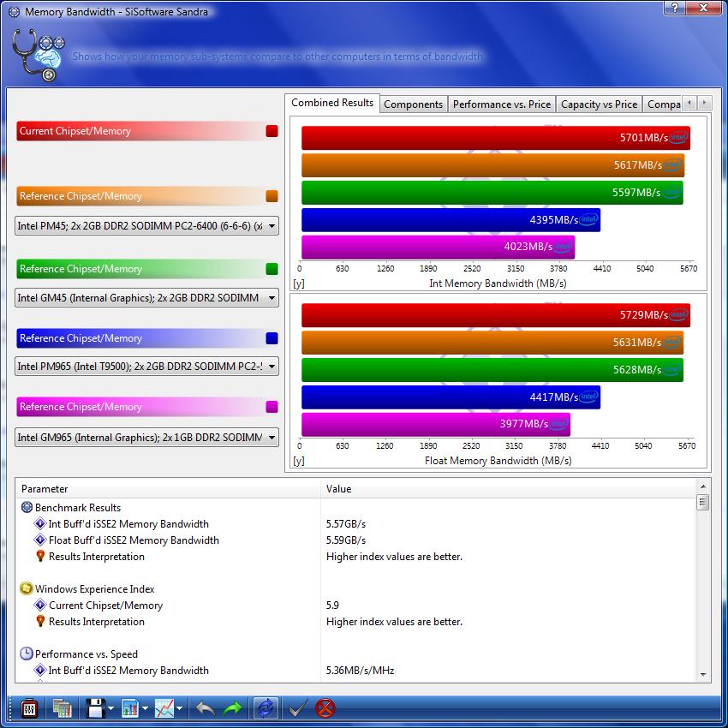Image resolution: width=728 pixels, height=728 pixels.
Task: Click the red 5701MB/s Int bandwidth bar
Action: coord(496,138)
